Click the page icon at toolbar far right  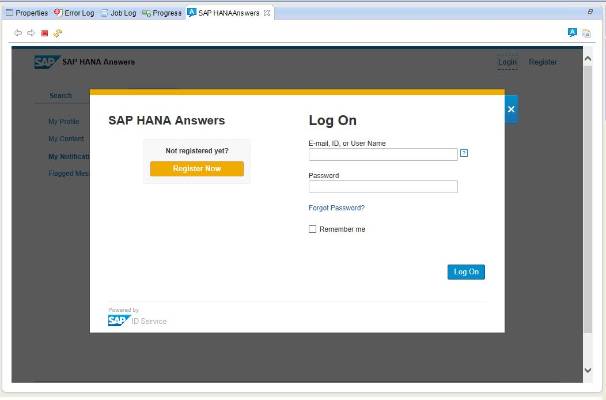pyautogui.click(x=586, y=33)
